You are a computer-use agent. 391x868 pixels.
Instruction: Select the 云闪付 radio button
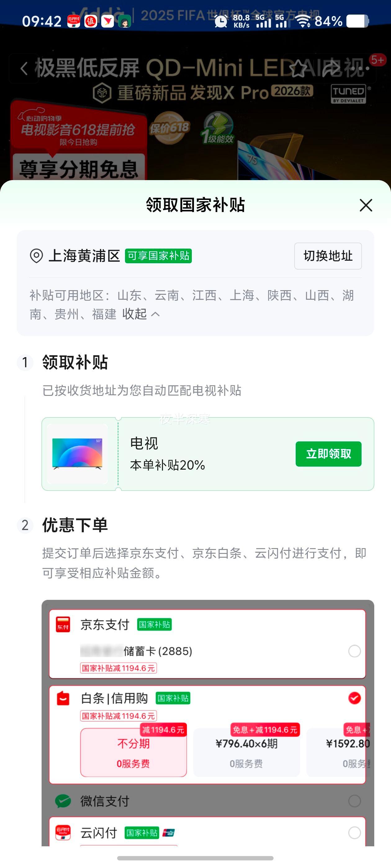pyautogui.click(x=354, y=833)
